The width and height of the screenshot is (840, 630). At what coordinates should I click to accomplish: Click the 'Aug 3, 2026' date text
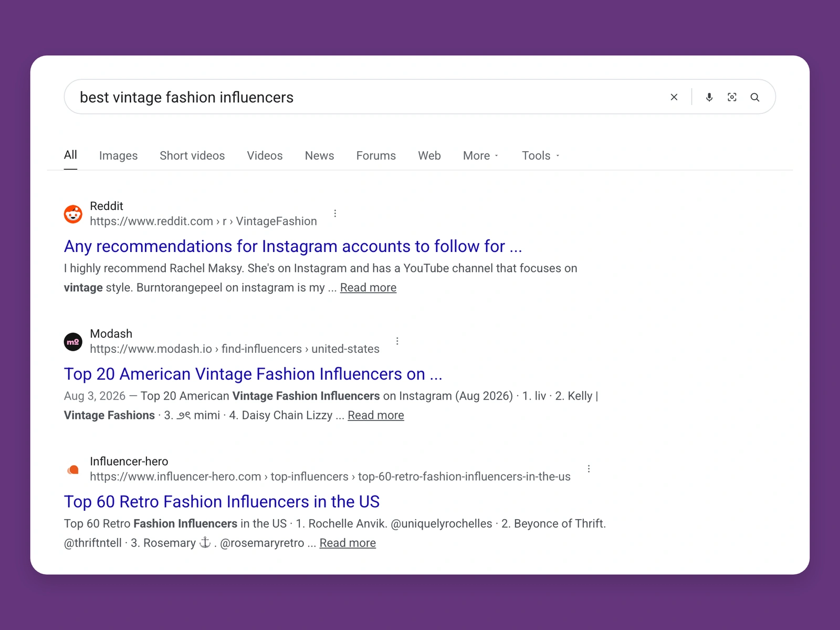click(94, 396)
